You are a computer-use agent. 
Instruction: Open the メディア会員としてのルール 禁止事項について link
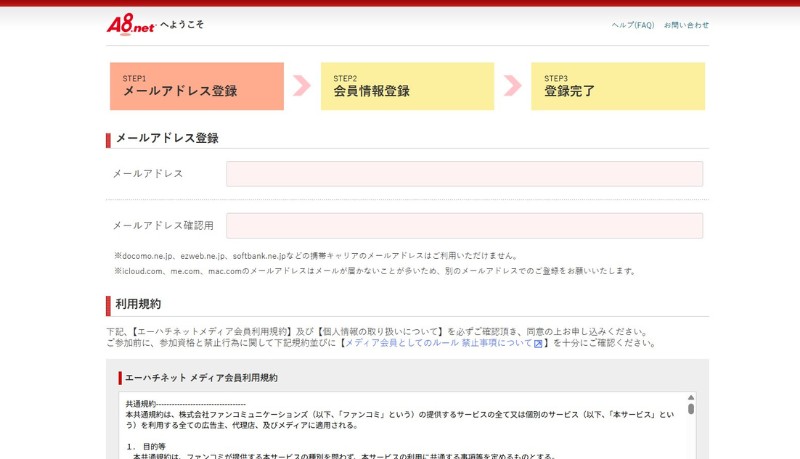click(438, 343)
